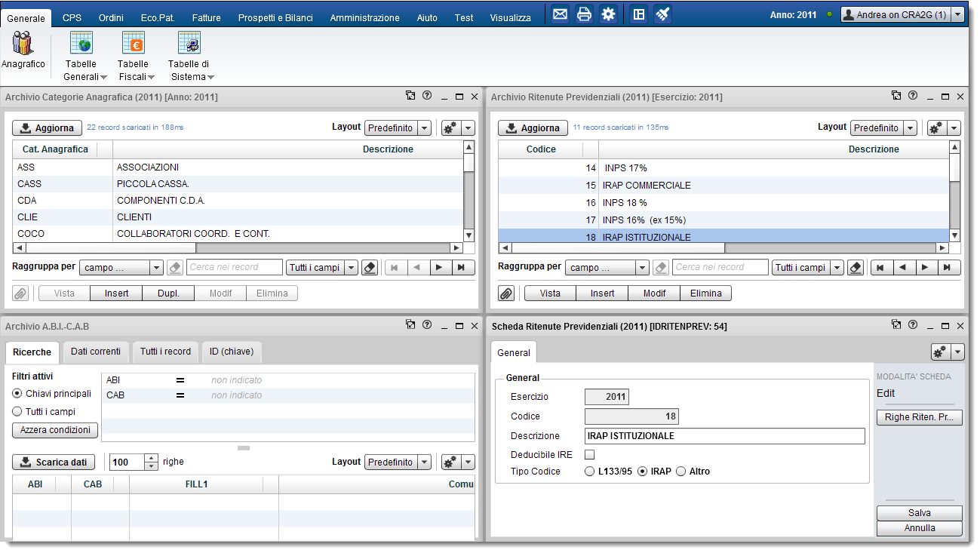Open the Prospetti e Bilanci menu
Screen dimensions: 980x553
pyautogui.click(x=275, y=17)
